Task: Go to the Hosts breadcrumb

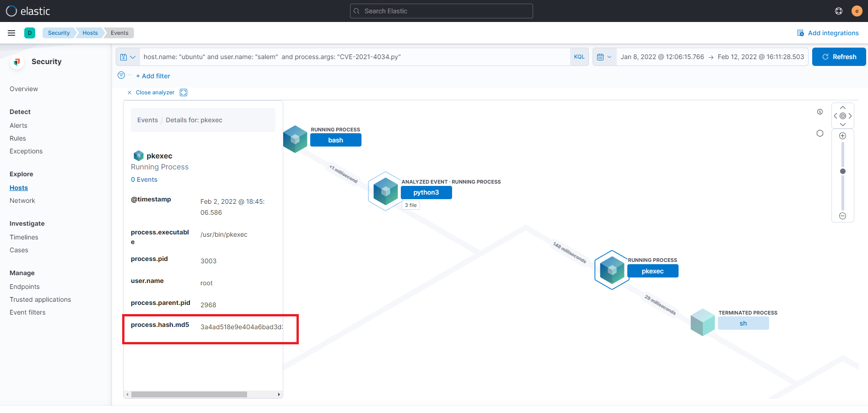Action: pyautogui.click(x=90, y=33)
